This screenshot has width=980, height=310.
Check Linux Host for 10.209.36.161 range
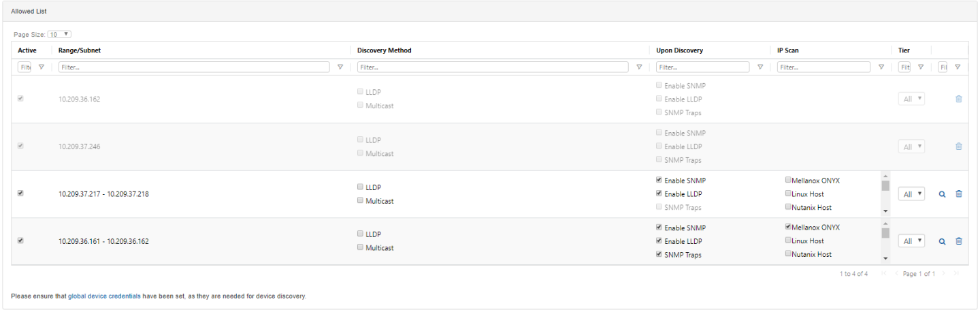click(788, 241)
